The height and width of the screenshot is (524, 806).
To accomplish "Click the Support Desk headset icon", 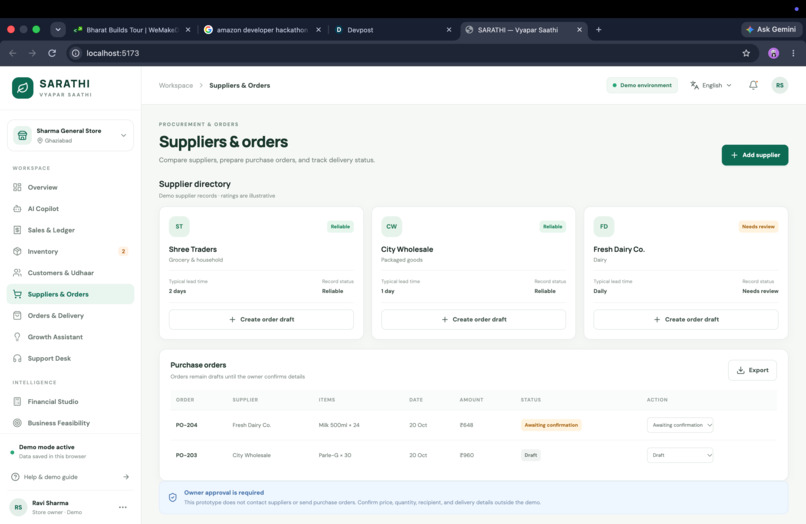I will click(x=17, y=358).
